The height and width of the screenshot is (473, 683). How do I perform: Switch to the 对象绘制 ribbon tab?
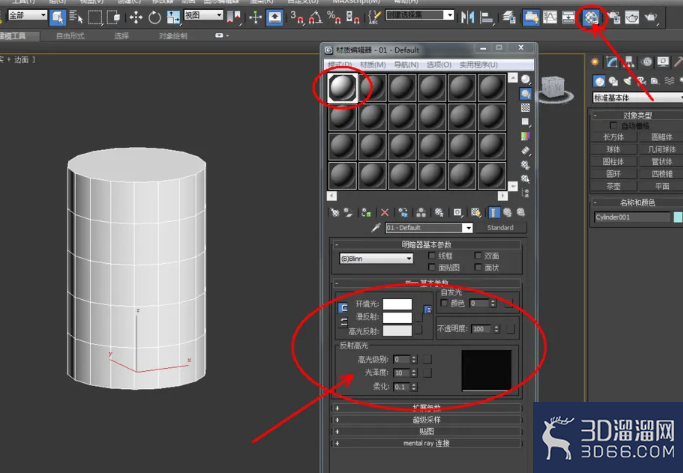coord(173,36)
